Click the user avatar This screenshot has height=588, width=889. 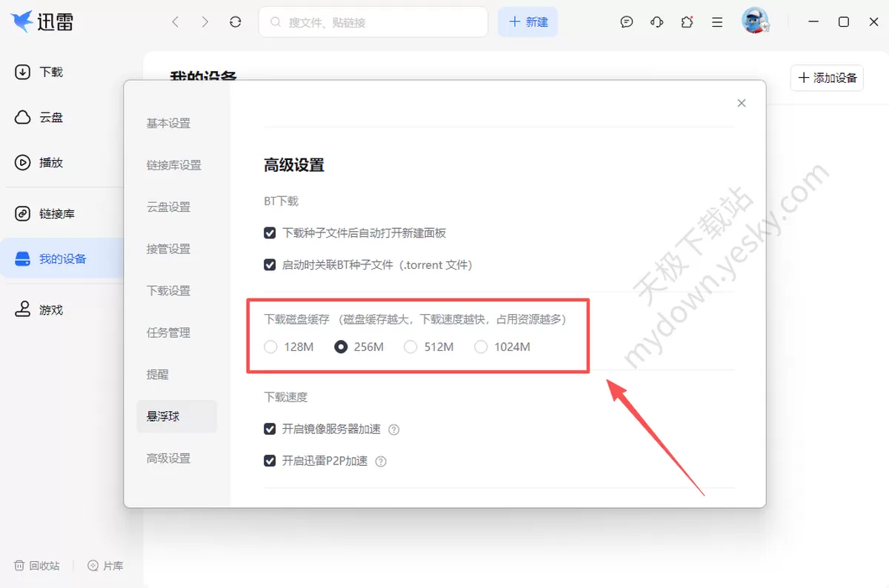click(755, 21)
